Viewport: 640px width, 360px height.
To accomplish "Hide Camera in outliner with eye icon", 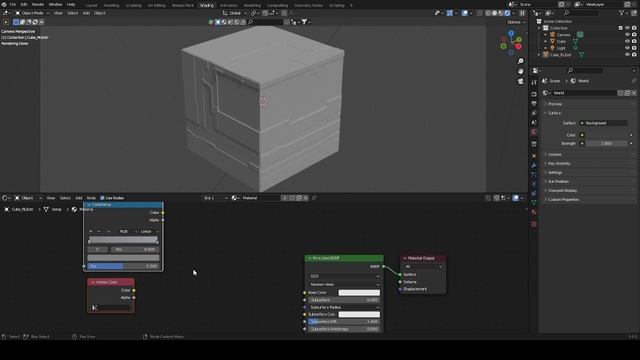I will [627, 35].
